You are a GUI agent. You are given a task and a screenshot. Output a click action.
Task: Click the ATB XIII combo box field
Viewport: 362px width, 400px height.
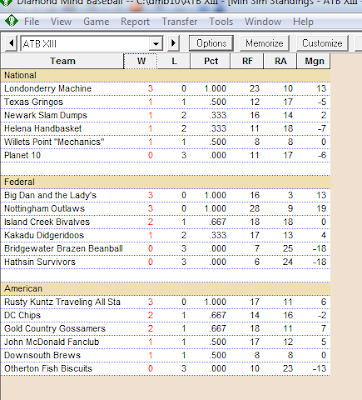92,44
